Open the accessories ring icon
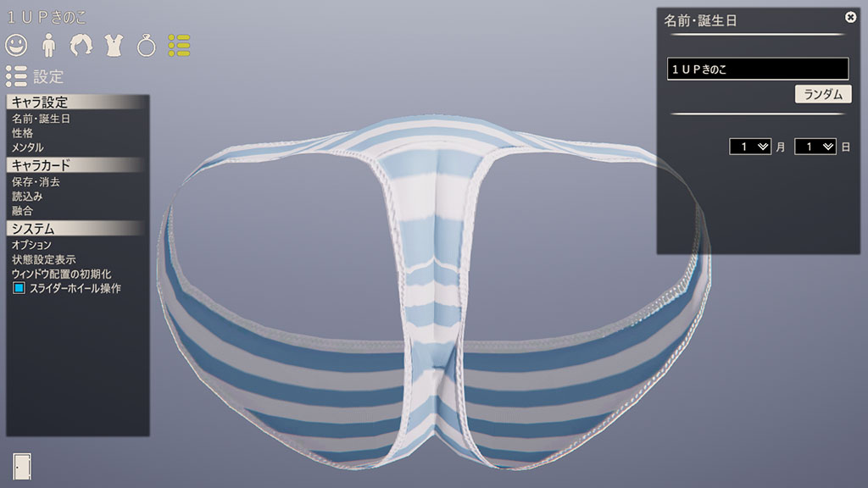Image resolution: width=868 pixels, height=488 pixels. pyautogui.click(x=147, y=45)
